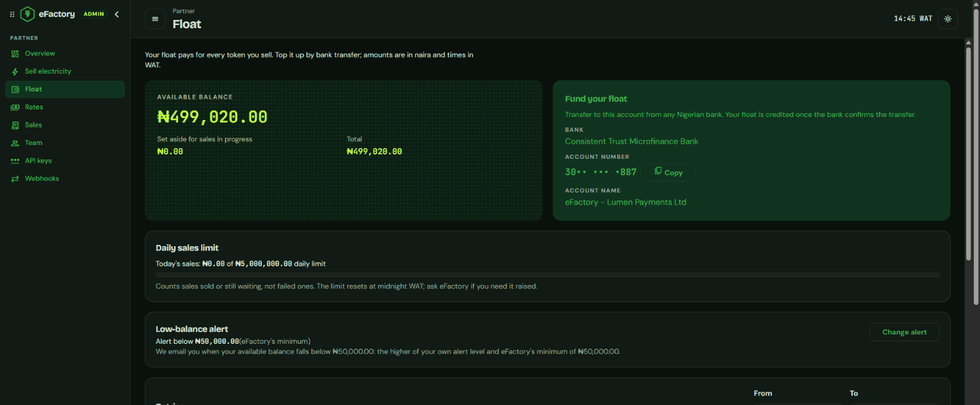
Task: Collapse the sidebar with the chevron arrow
Action: (117, 14)
